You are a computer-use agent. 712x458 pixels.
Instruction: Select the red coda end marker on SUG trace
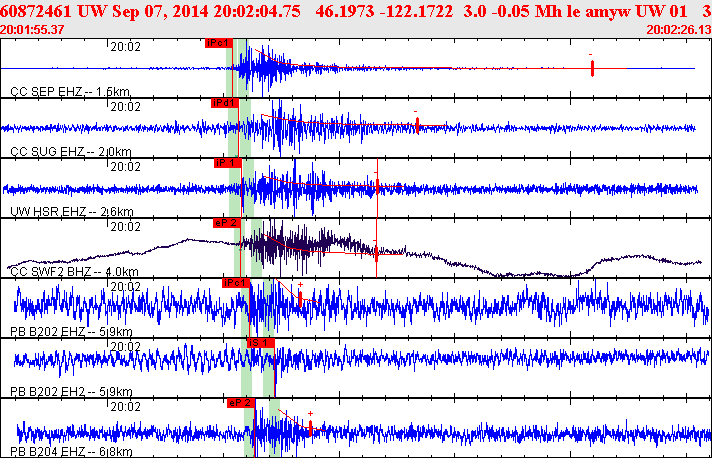pyautogui.click(x=417, y=126)
